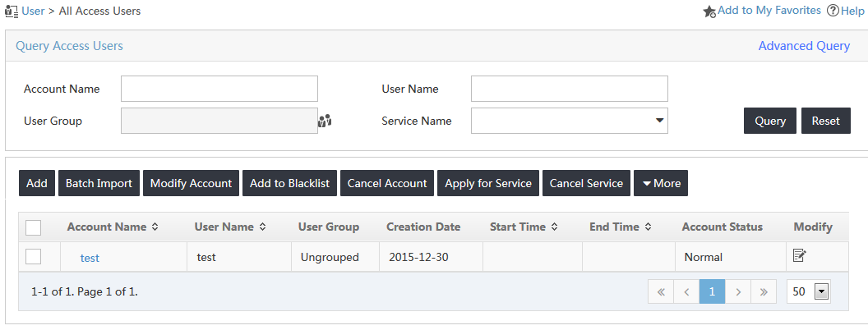Go to the last page arrow
This screenshot has height=330, width=868.
(x=764, y=292)
